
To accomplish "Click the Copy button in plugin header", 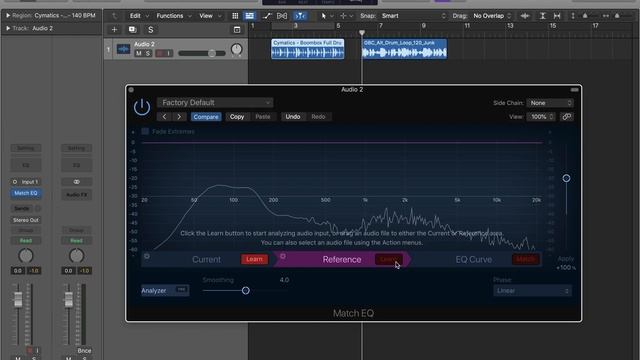I will 237,117.
